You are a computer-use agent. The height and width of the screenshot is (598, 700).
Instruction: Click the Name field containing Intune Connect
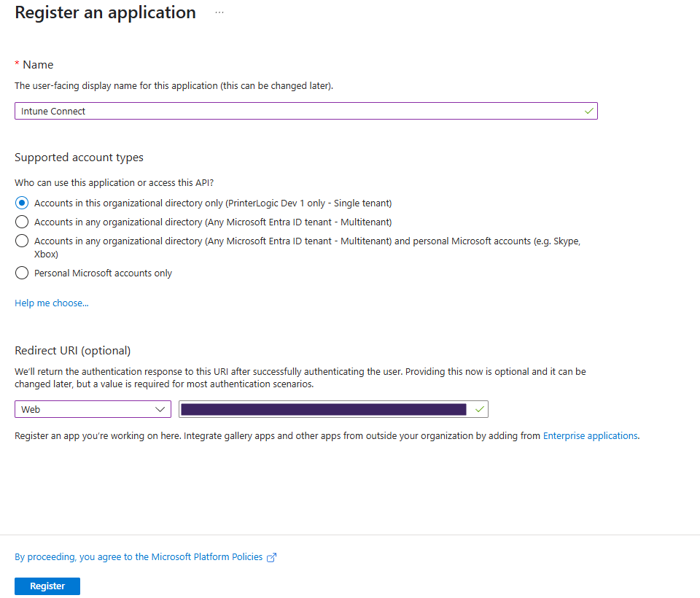(306, 111)
